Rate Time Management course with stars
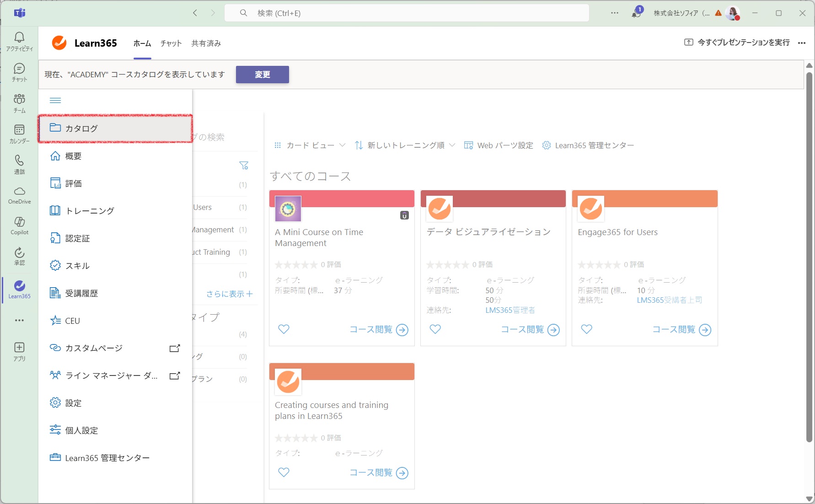This screenshot has height=504, width=815. point(296,265)
